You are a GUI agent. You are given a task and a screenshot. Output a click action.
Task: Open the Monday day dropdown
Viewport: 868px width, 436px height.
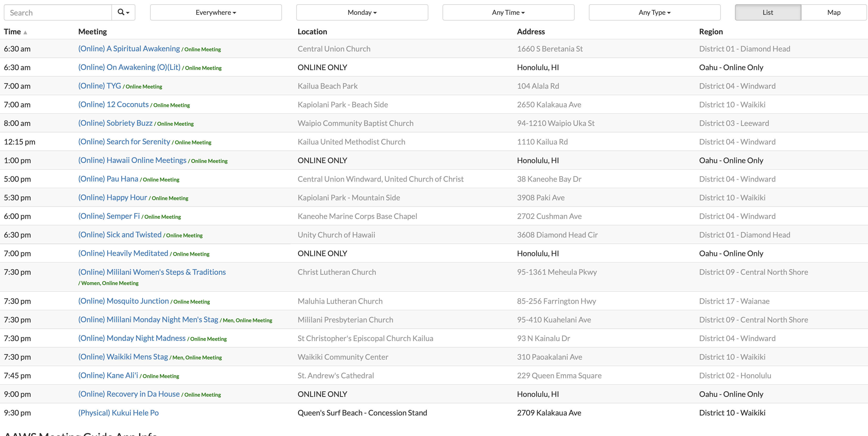pos(362,12)
